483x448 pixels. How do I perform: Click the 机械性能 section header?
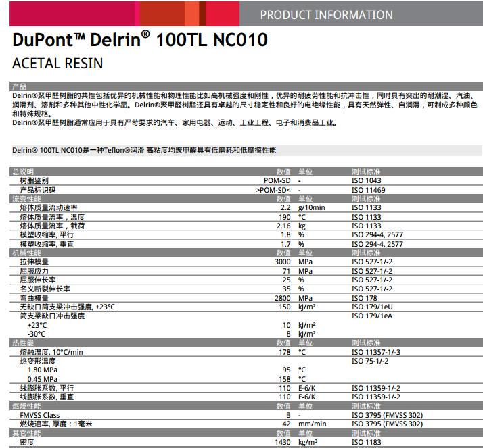26,253
